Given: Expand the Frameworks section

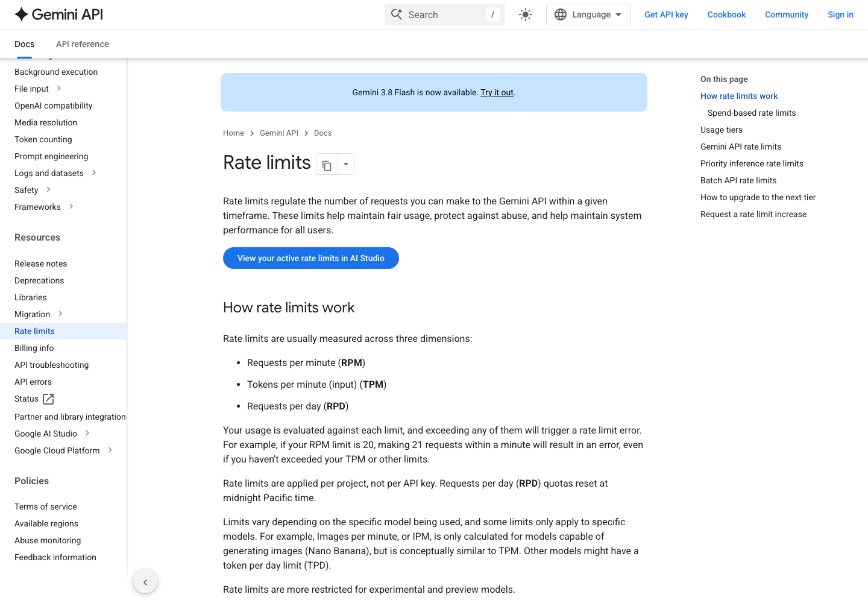Looking at the screenshot, I should (x=71, y=207).
